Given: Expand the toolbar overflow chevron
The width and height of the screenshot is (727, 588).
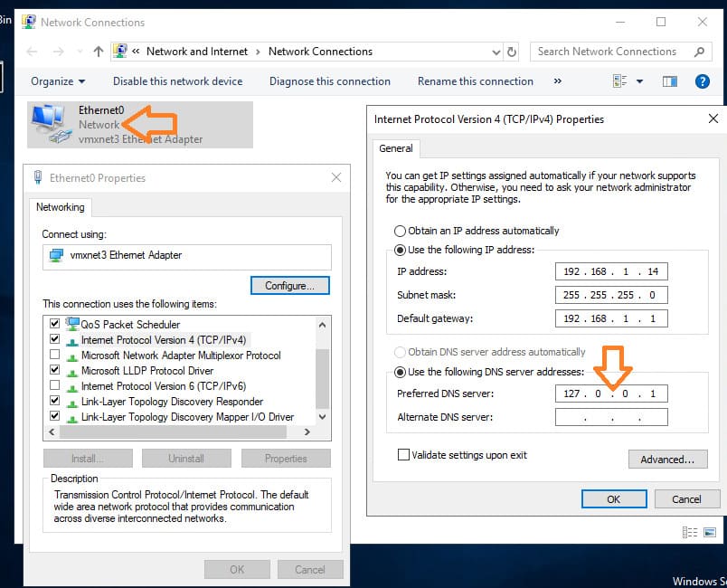Looking at the screenshot, I should (x=557, y=81).
